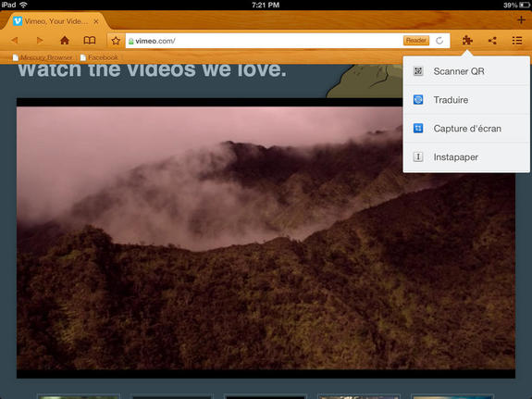Screen dimensions: 532x399
Task: Enable Reader mode button
Action: point(416,41)
